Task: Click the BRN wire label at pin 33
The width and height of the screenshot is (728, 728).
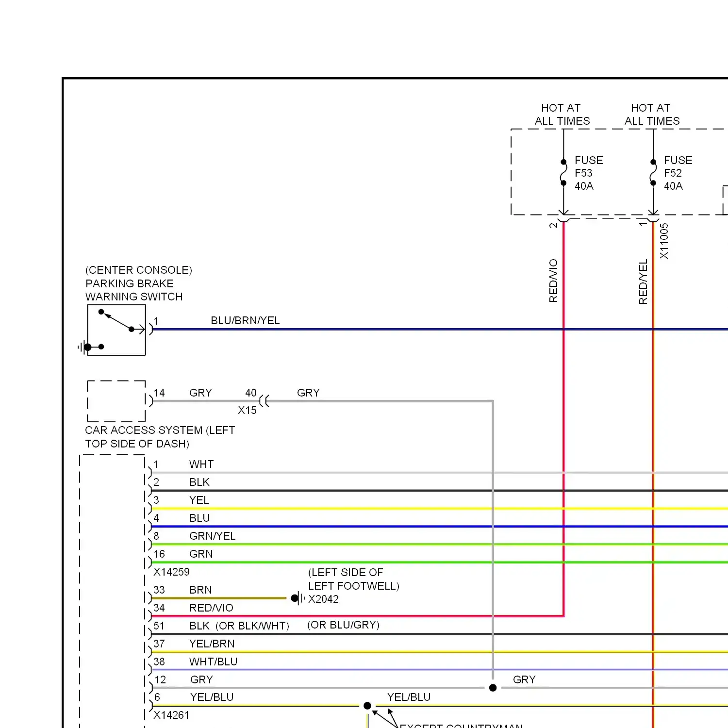Action: 200,590
